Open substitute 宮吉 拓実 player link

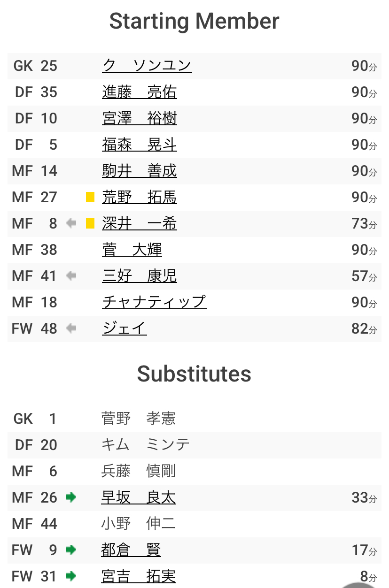pos(138,576)
